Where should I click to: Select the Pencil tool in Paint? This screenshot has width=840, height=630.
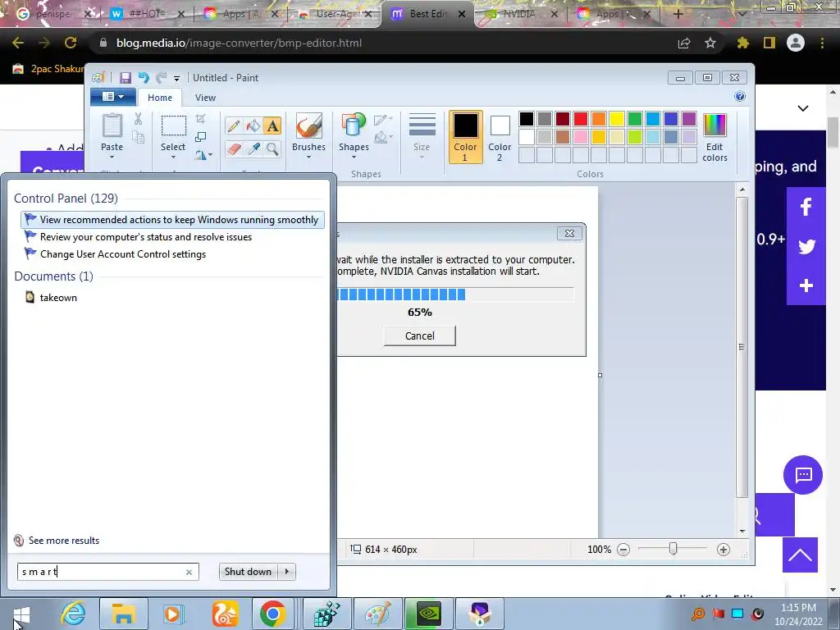[x=234, y=126]
